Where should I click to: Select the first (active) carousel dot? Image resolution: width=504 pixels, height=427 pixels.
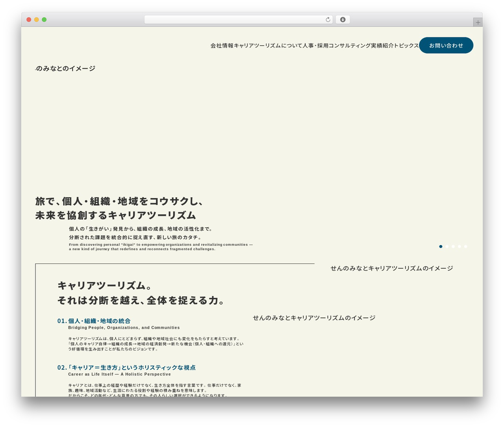[x=441, y=247]
